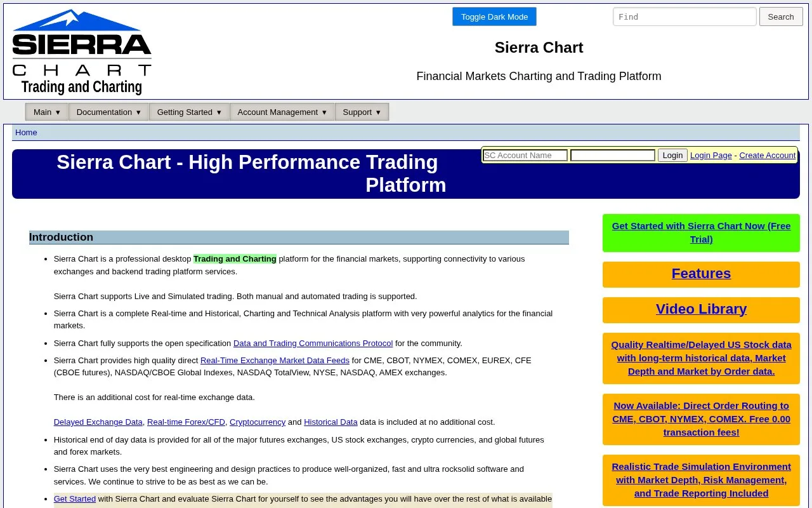This screenshot has width=812, height=508.
Task: Follow the Cryptocurrency link
Action: click(x=258, y=422)
